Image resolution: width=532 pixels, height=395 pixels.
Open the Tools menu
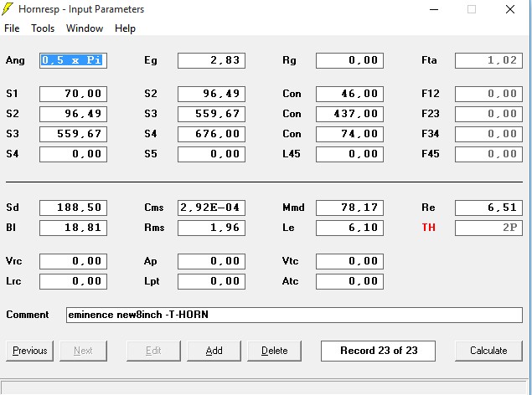(43, 28)
